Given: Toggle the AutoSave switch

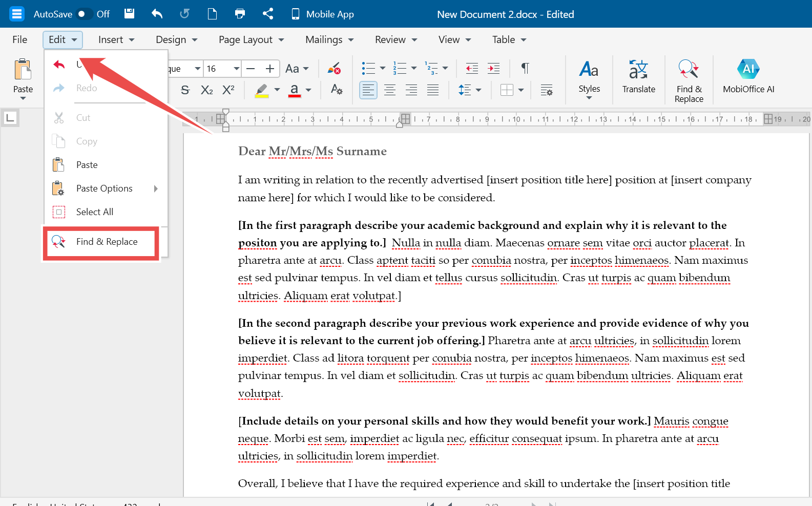Looking at the screenshot, I should (85, 14).
